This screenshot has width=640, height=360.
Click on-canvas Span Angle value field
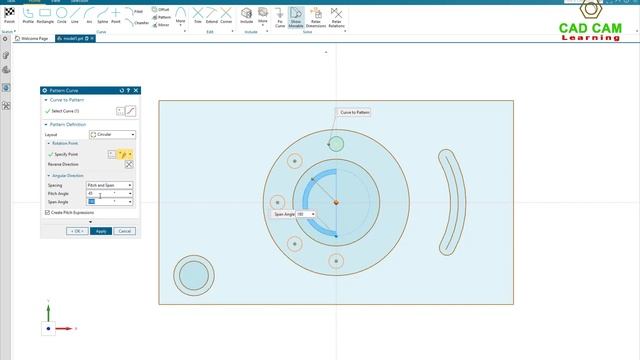303,214
